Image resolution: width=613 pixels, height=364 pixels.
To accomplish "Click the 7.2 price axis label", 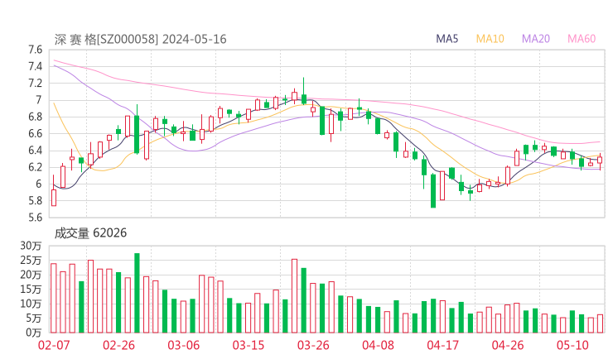I will click(35, 84).
